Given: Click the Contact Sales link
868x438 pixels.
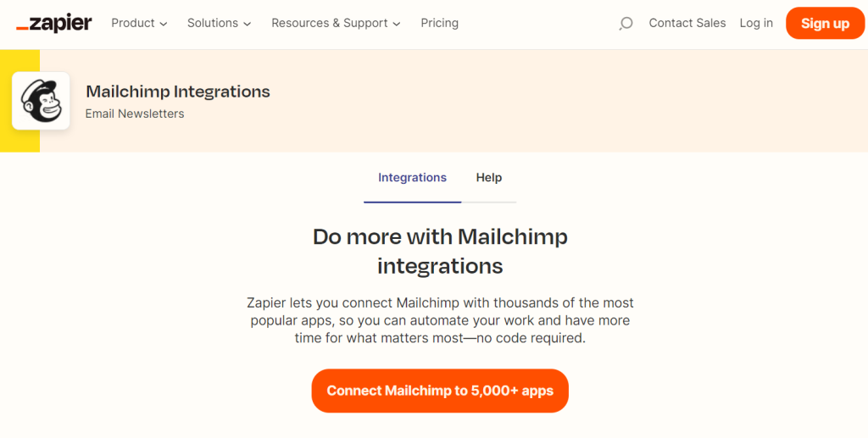Looking at the screenshot, I should click(x=687, y=24).
